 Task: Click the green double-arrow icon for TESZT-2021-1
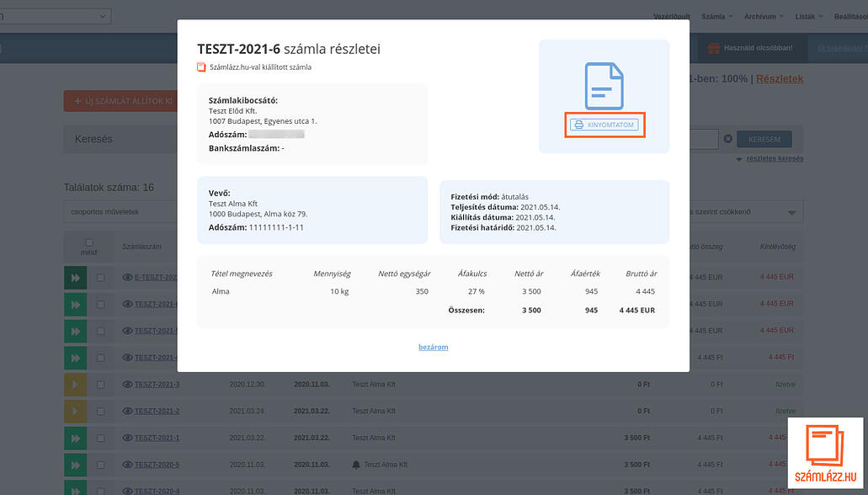[x=75, y=438]
